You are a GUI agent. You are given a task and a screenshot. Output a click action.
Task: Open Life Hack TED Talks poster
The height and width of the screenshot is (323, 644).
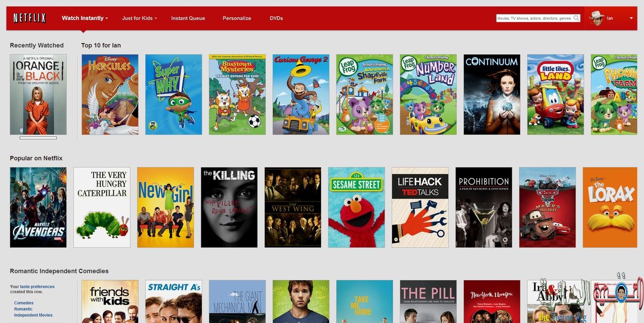point(420,208)
